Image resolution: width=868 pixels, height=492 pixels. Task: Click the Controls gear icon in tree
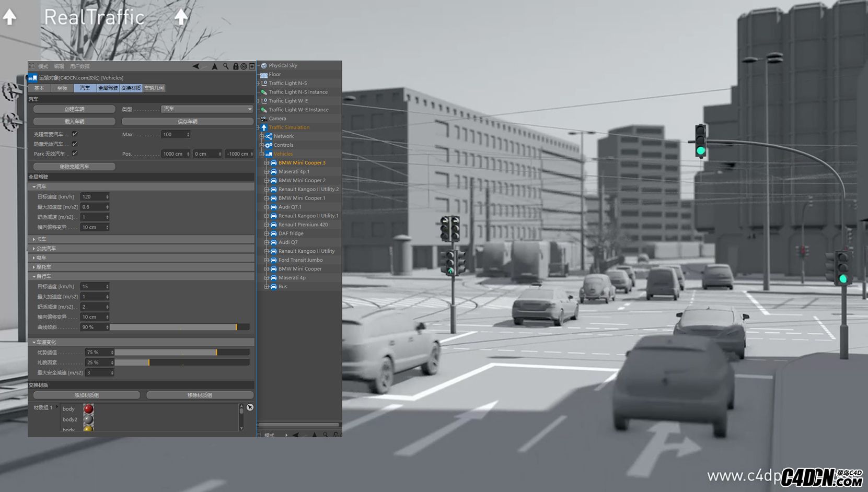click(269, 145)
